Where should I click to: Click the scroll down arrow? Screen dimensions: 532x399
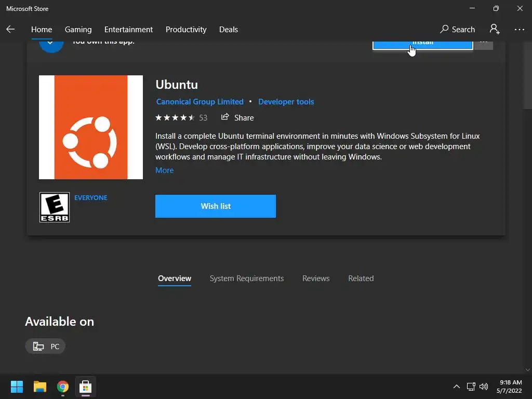[x=528, y=370]
